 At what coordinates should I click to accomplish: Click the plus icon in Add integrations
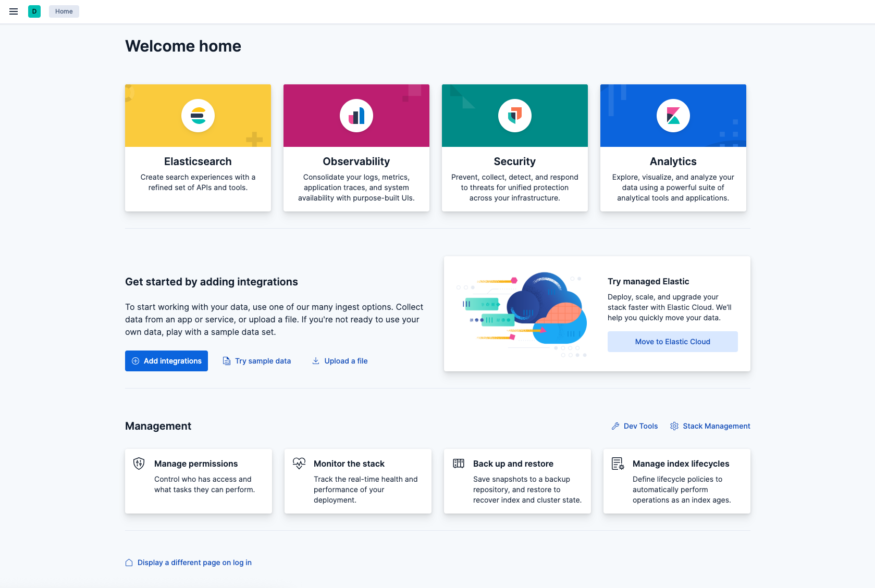[x=135, y=361]
